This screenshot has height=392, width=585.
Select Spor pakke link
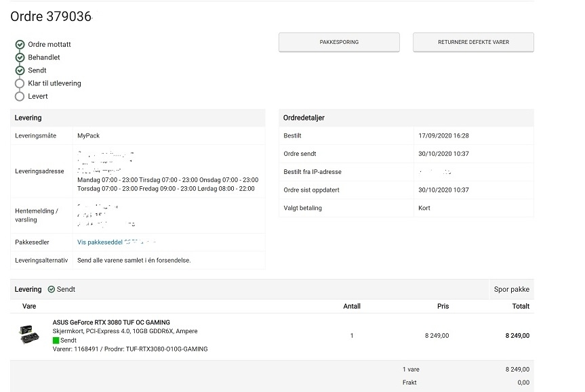512,289
